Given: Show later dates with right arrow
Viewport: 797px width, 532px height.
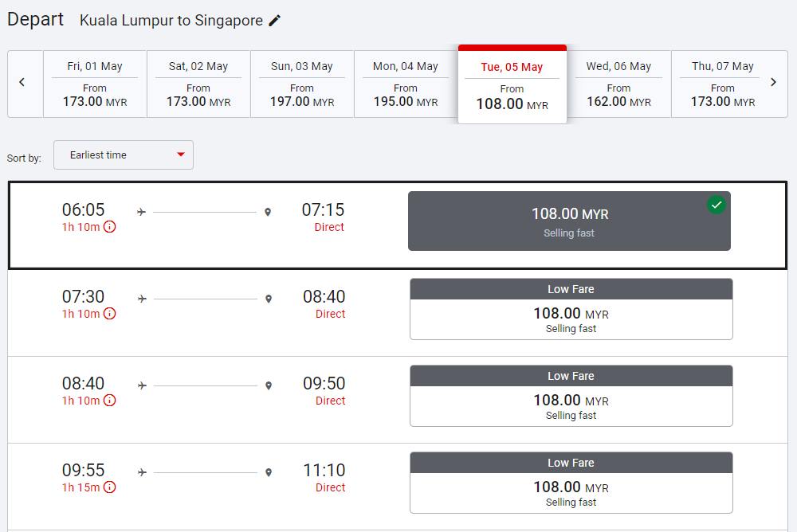Looking at the screenshot, I should (773, 82).
